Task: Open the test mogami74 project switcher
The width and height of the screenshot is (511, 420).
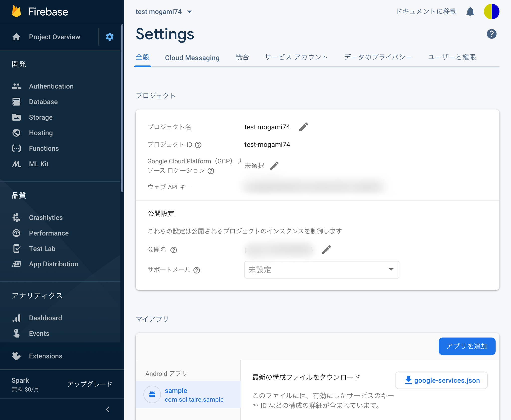Action: [164, 11]
